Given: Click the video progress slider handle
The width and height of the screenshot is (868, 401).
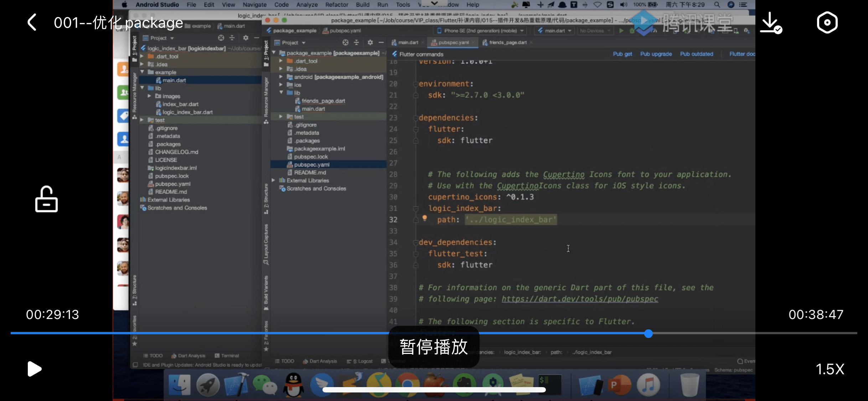Looking at the screenshot, I should pos(648,334).
